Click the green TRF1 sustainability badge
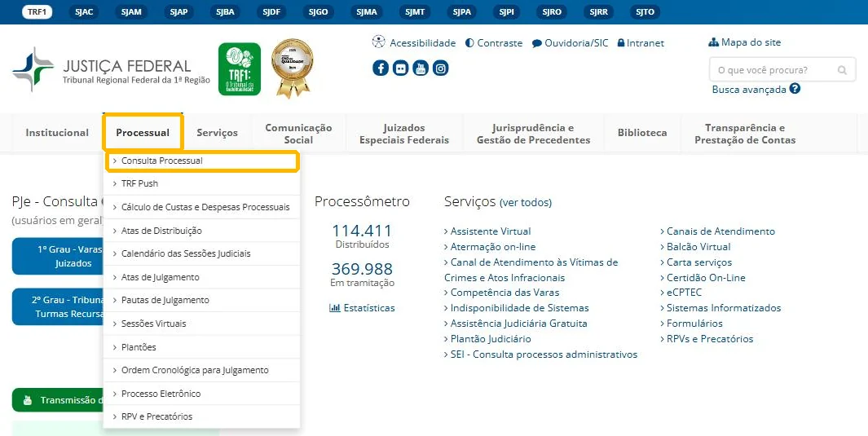 239,69
